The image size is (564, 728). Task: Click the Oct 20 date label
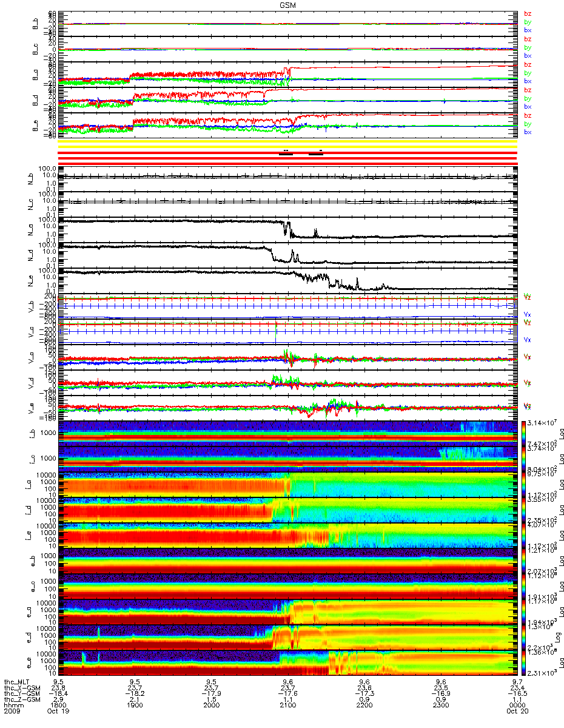[x=517, y=712]
